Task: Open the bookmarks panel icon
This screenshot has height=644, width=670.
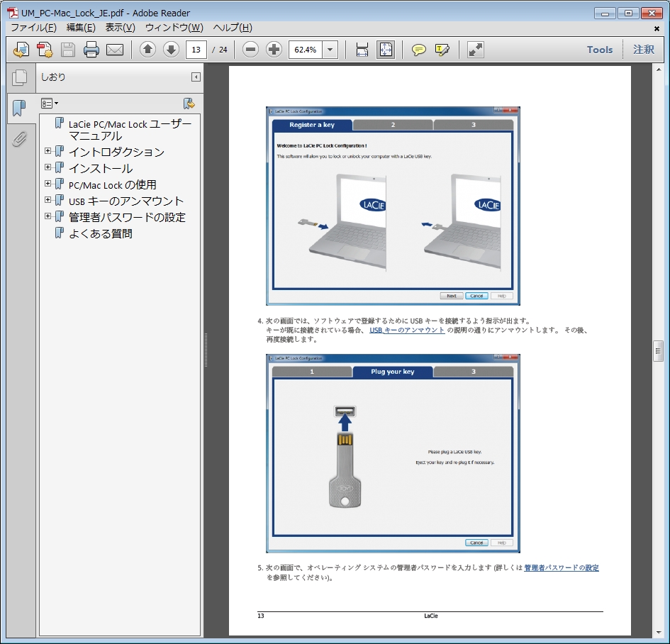Action: [19, 108]
